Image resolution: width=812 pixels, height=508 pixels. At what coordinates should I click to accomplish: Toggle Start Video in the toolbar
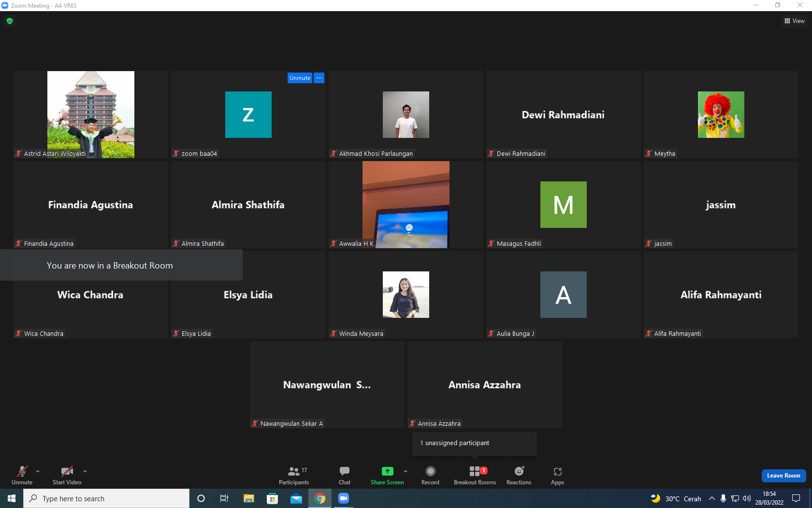coord(67,476)
